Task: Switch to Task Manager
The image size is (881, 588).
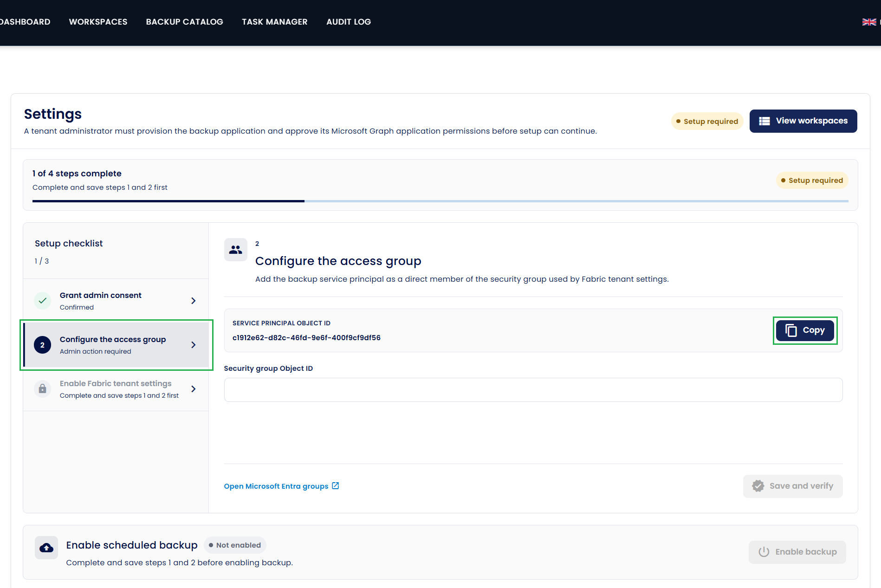Action: coord(274,22)
